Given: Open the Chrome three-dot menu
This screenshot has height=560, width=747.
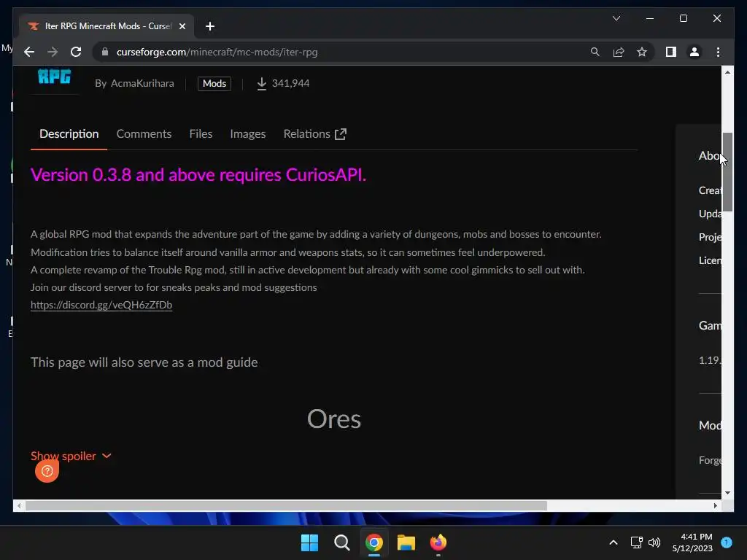Looking at the screenshot, I should 718,52.
